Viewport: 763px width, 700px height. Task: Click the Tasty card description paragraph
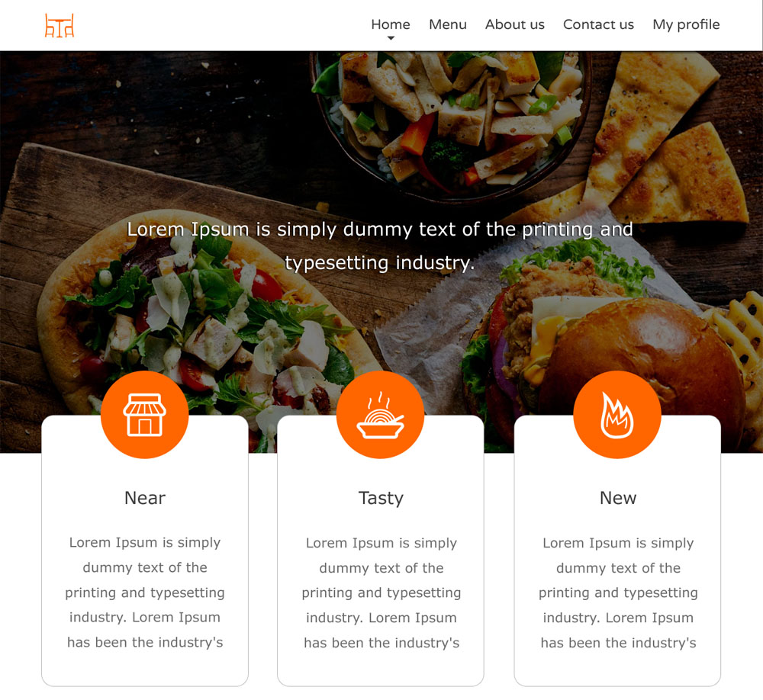pos(381,592)
